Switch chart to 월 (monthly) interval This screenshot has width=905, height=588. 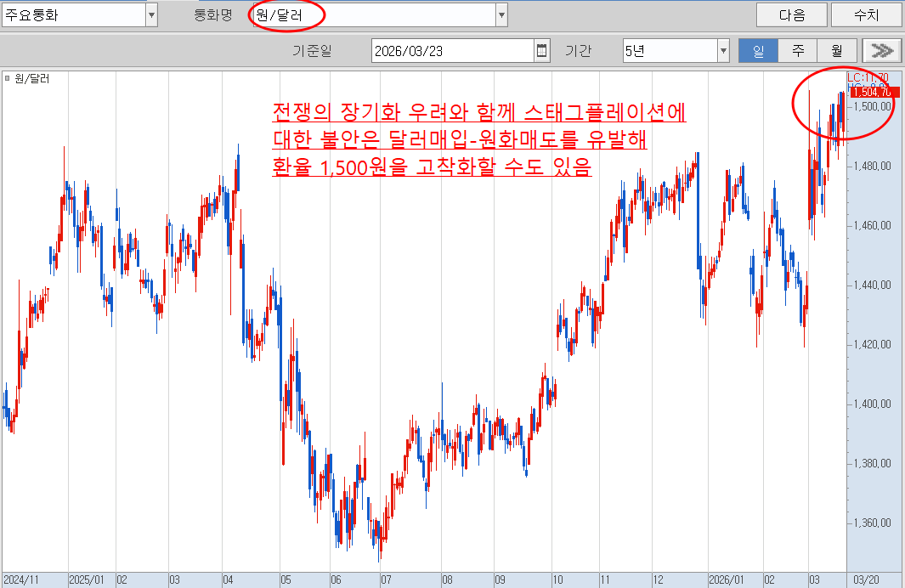(x=837, y=50)
